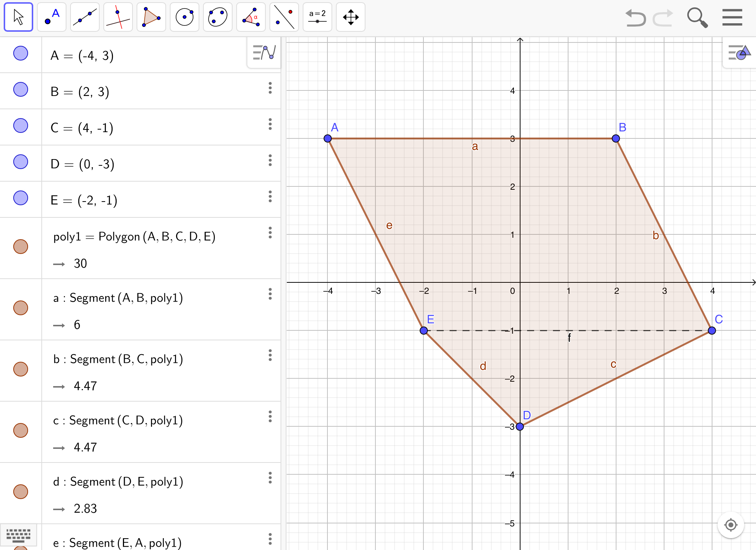Toggle segment b color marble
The height and width of the screenshot is (550, 756).
(21, 369)
